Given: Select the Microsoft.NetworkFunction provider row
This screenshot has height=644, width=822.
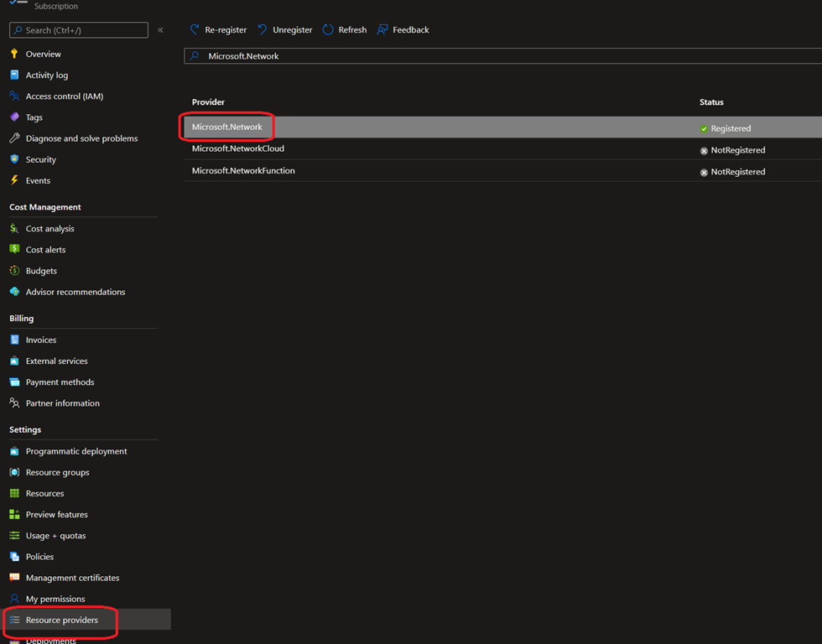Looking at the screenshot, I should pyautogui.click(x=243, y=171).
